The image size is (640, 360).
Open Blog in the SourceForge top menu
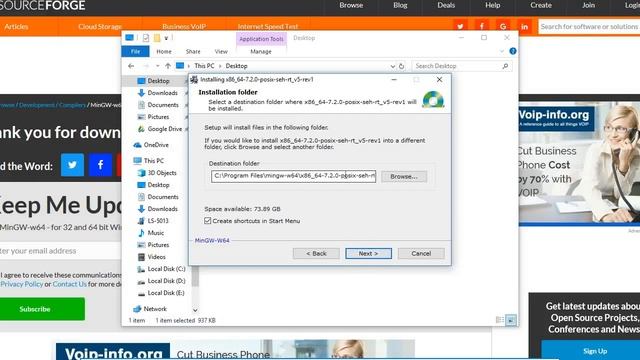(400, 5)
